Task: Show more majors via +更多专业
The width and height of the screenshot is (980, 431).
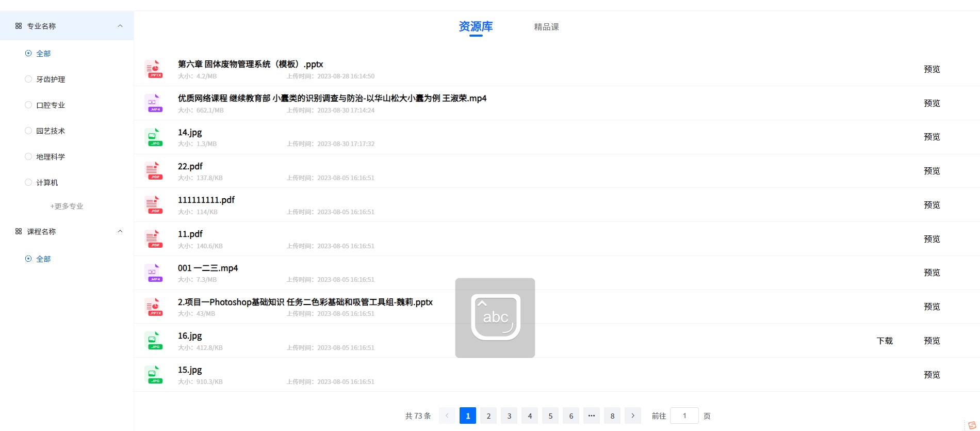Action: coord(67,206)
